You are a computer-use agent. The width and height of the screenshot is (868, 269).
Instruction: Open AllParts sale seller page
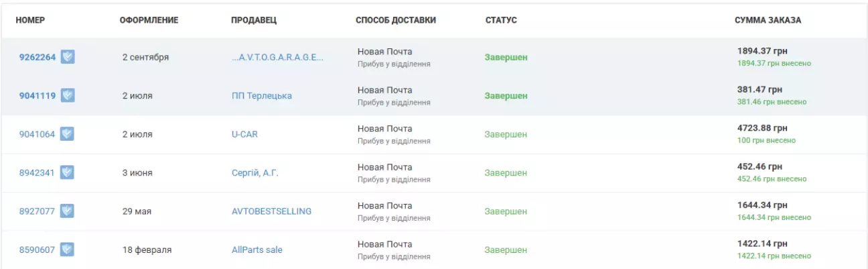(257, 250)
